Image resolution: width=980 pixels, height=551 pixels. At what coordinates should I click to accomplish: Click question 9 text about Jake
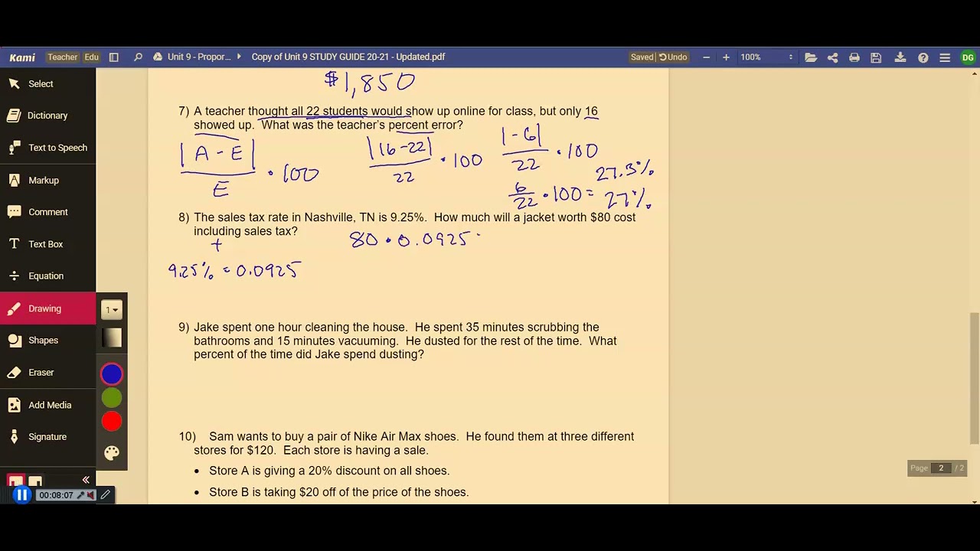(x=405, y=341)
